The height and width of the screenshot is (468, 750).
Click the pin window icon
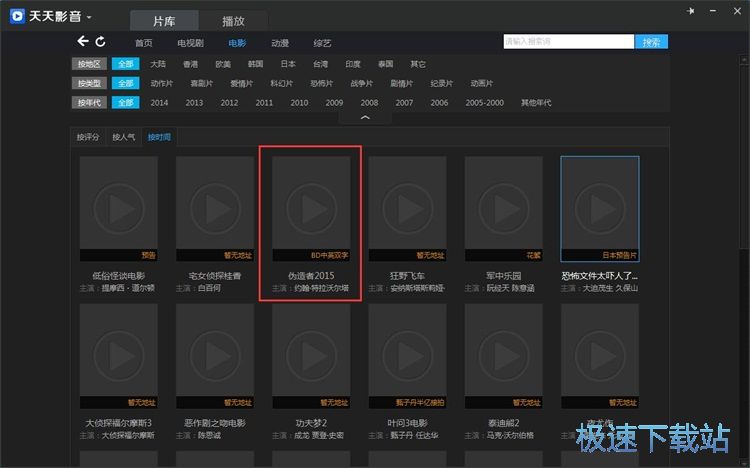click(x=690, y=10)
